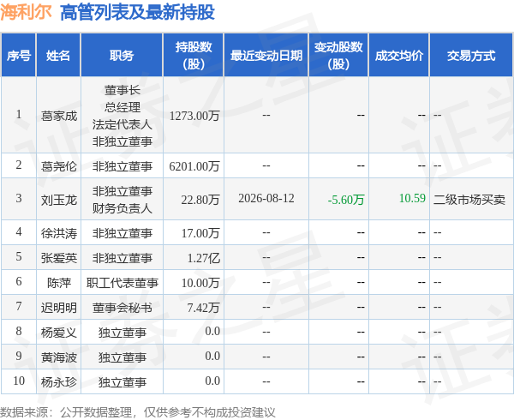
Task: Click the 职务 column header
Action: click(122, 55)
